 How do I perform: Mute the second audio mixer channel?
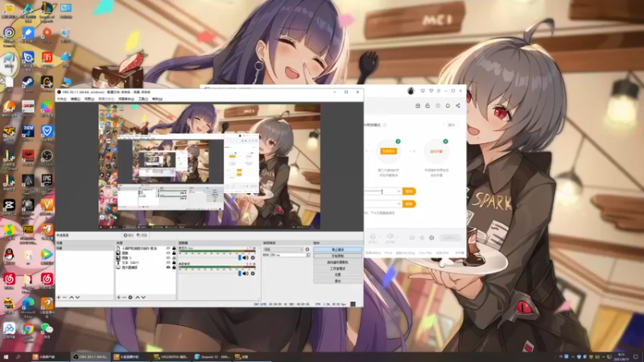246,274
